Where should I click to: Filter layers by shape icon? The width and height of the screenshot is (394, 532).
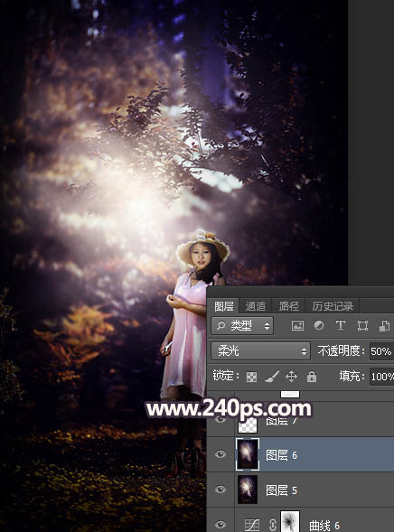362,326
